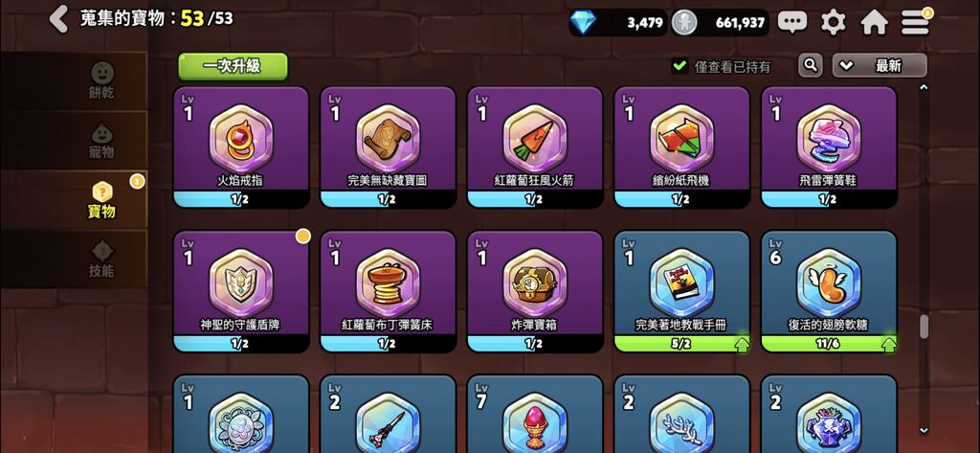Open the chat speech bubble icon
This screenshot has height=453, width=980.
[x=791, y=23]
